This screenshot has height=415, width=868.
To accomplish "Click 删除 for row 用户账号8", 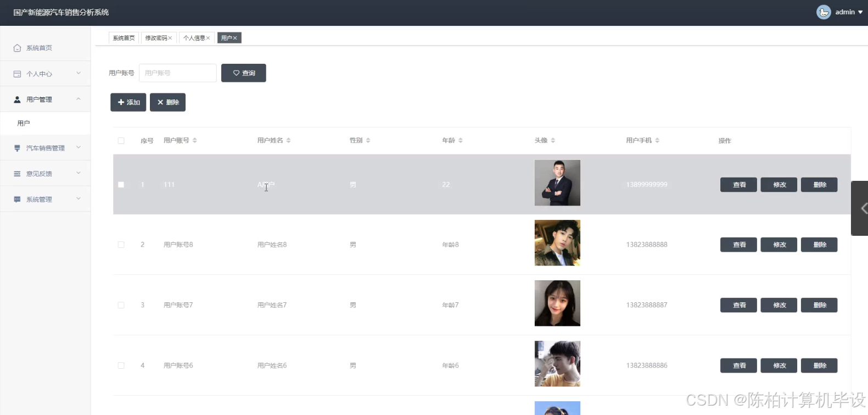I will tap(819, 245).
